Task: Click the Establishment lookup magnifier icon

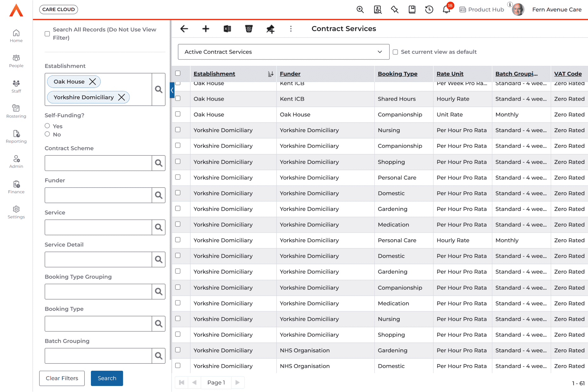Action: tap(159, 90)
